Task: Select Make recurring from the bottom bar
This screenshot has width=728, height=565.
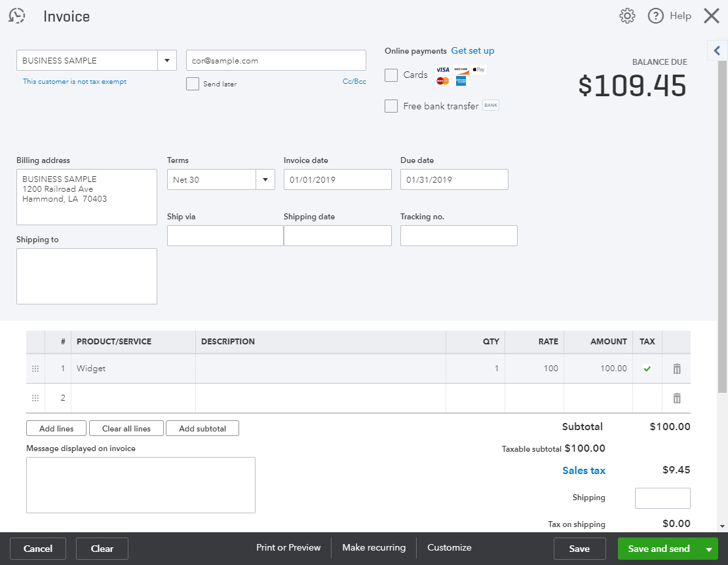Action: [x=374, y=547]
